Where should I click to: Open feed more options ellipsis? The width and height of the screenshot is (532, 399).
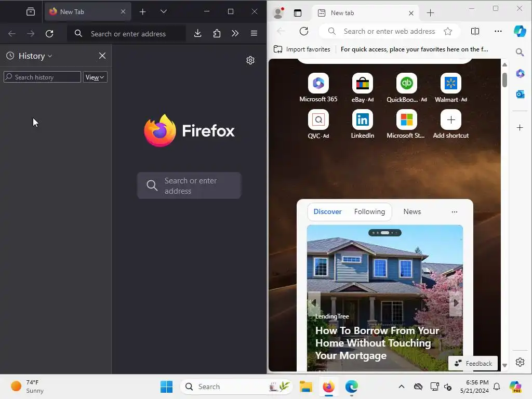pos(454,212)
